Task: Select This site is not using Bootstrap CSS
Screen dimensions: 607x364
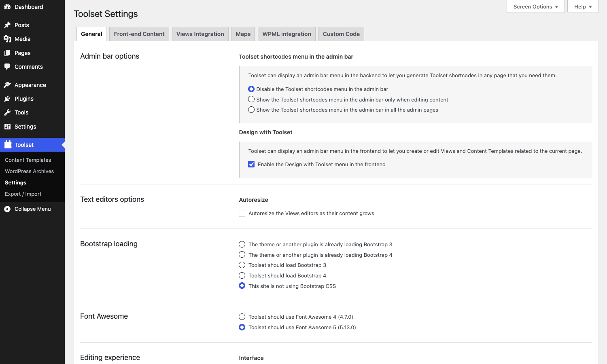Action: tap(242, 286)
